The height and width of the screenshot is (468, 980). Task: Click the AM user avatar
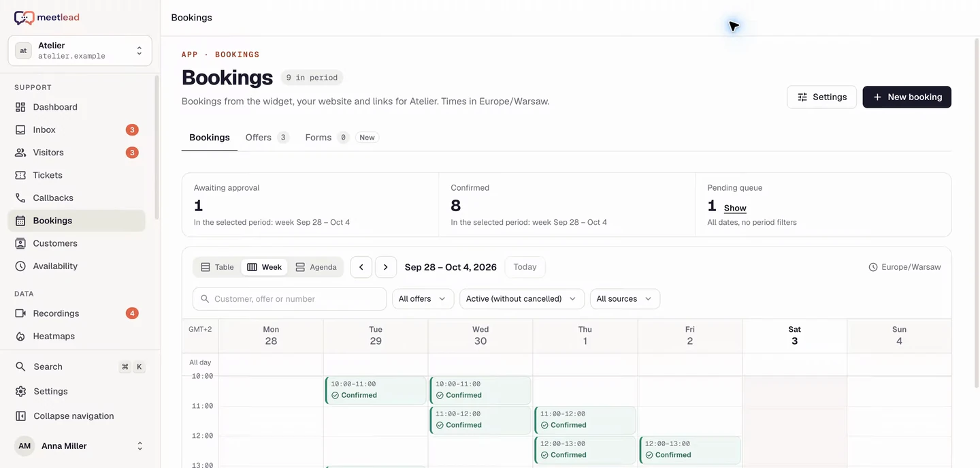(24, 446)
